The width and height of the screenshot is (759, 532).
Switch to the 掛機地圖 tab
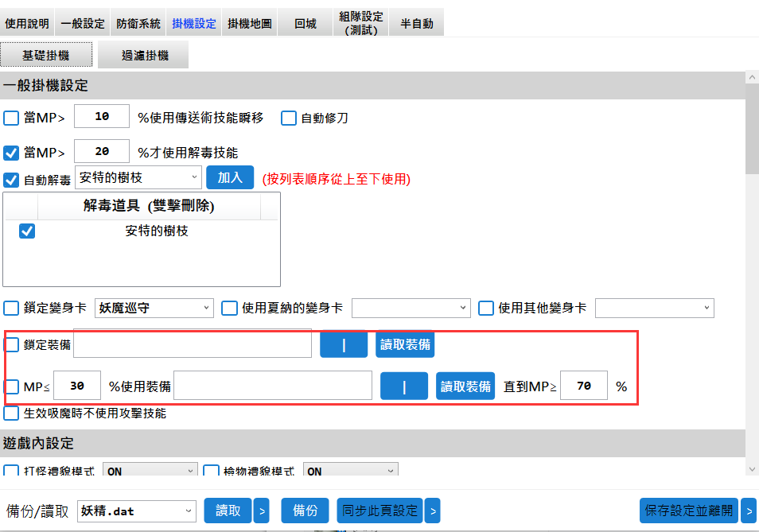pos(249,23)
